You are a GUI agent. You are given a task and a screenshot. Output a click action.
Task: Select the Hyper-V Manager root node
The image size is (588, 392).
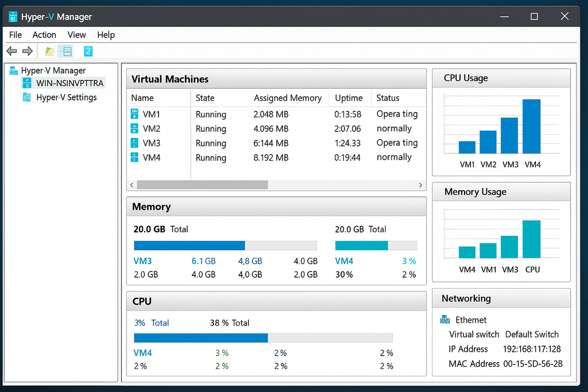point(53,71)
